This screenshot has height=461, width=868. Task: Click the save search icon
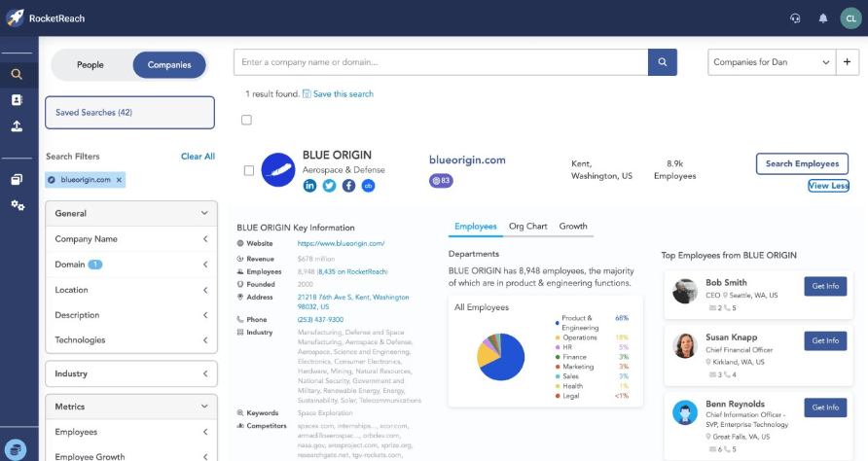click(x=307, y=94)
